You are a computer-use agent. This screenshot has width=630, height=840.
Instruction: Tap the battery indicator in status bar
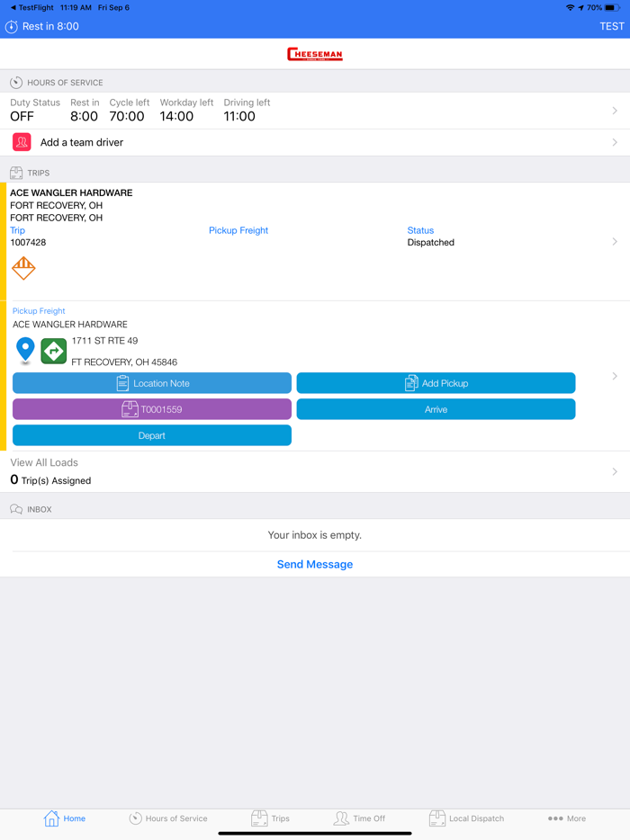click(612, 7)
